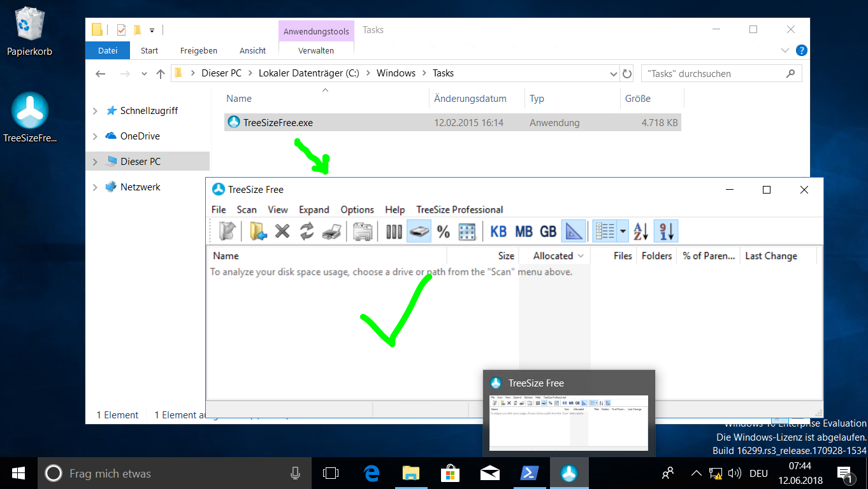Open the Start ribbon tab in Explorer
This screenshot has height=489, width=868.
click(x=150, y=50)
